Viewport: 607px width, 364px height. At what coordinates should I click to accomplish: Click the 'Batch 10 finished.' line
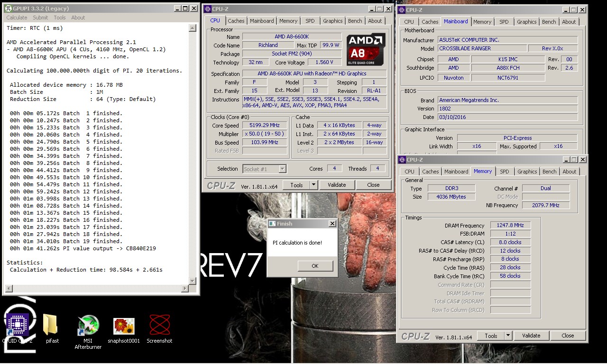pyautogui.click(x=66, y=177)
